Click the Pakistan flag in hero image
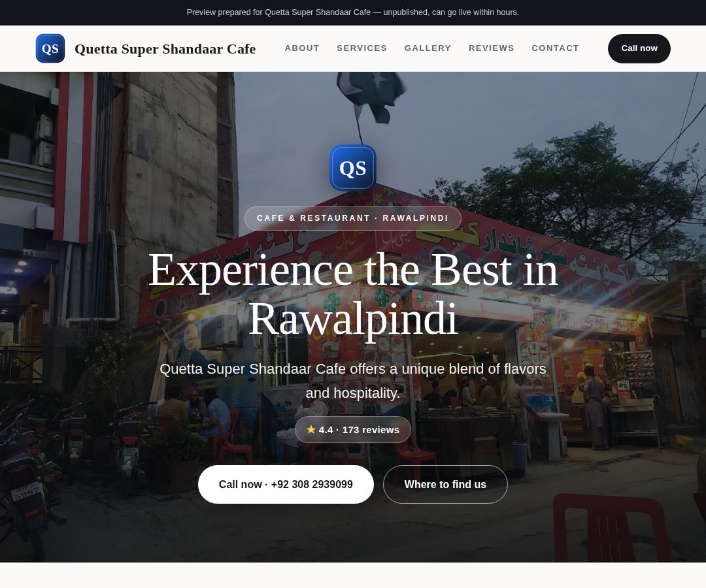Screen dimensions: 706x588 point(372,98)
